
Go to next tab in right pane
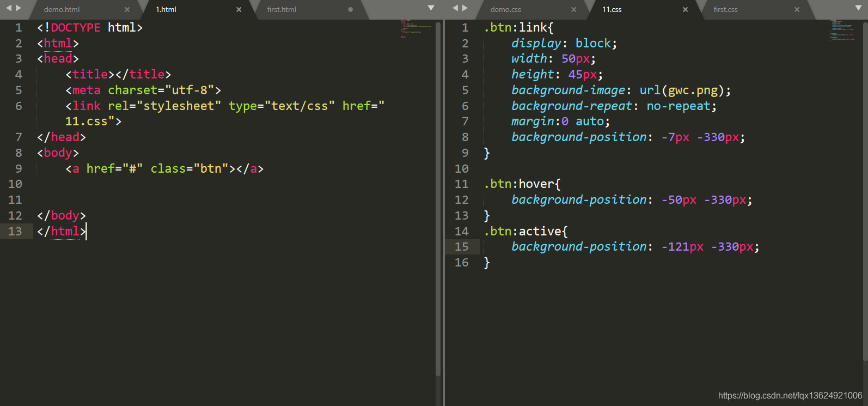click(x=465, y=8)
